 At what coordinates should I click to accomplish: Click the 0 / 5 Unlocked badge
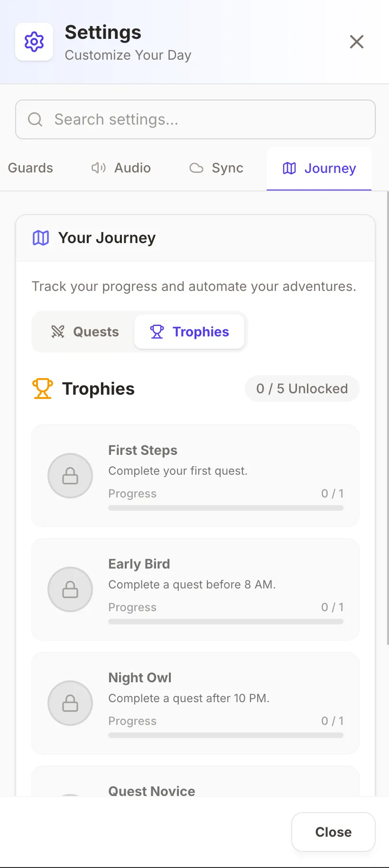(x=302, y=389)
